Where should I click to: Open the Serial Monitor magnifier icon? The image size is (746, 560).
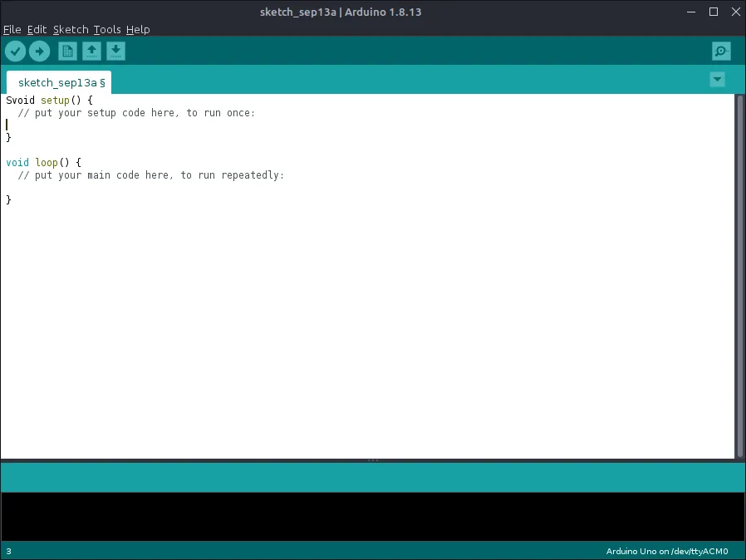click(720, 51)
